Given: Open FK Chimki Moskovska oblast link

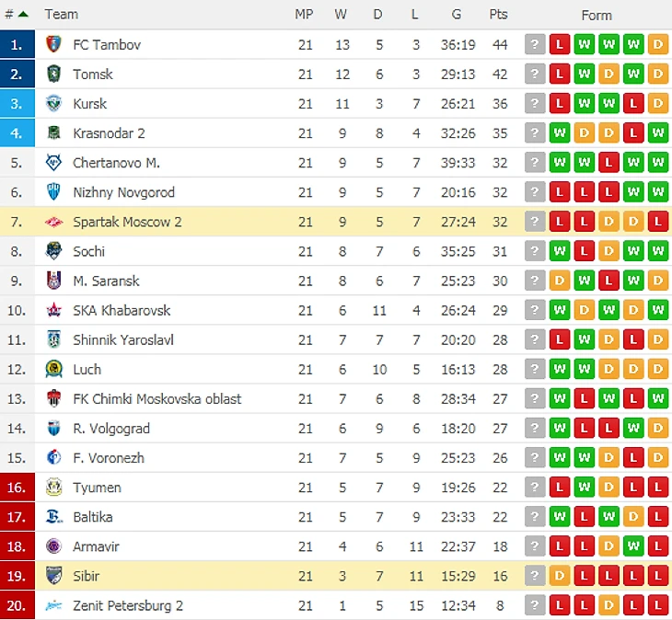Looking at the screenshot, I should (156, 398).
